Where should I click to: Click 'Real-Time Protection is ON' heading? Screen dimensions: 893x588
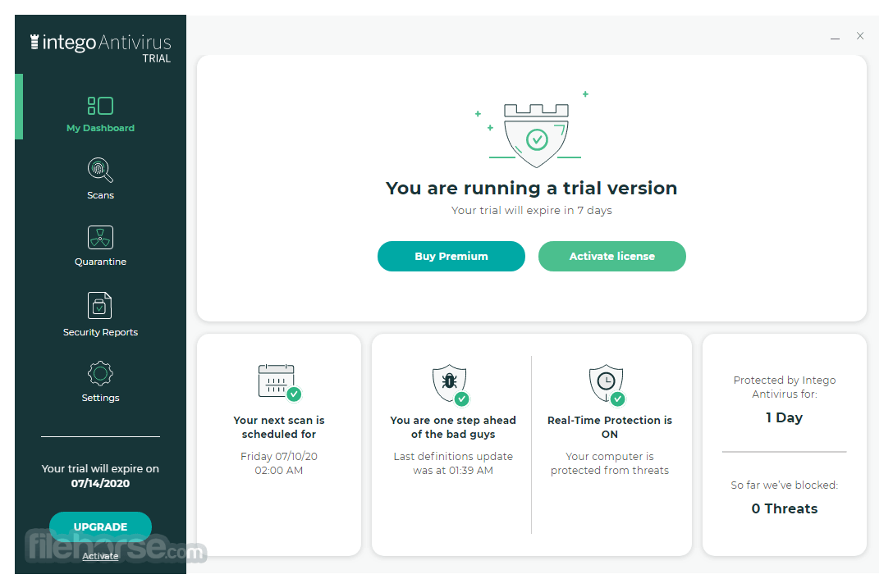tap(609, 427)
